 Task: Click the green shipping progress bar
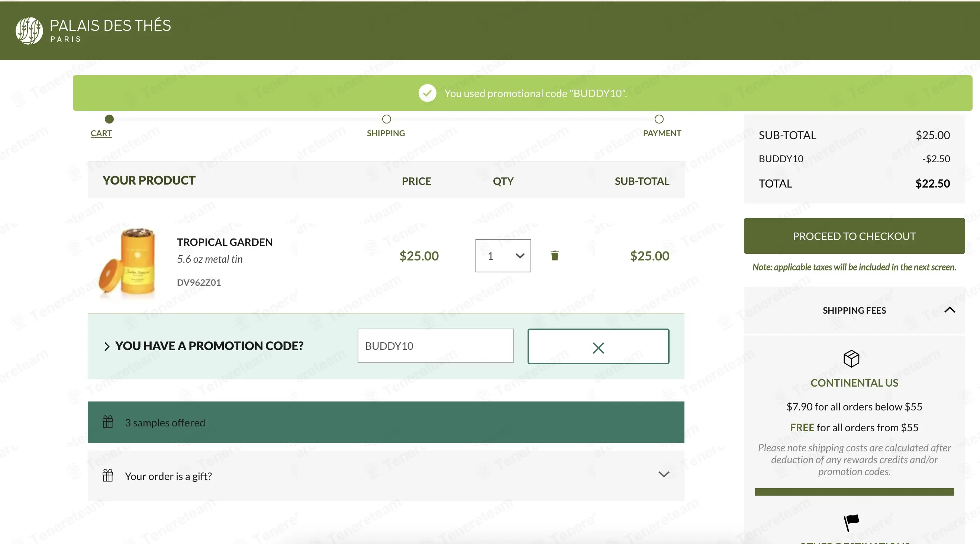point(854,492)
